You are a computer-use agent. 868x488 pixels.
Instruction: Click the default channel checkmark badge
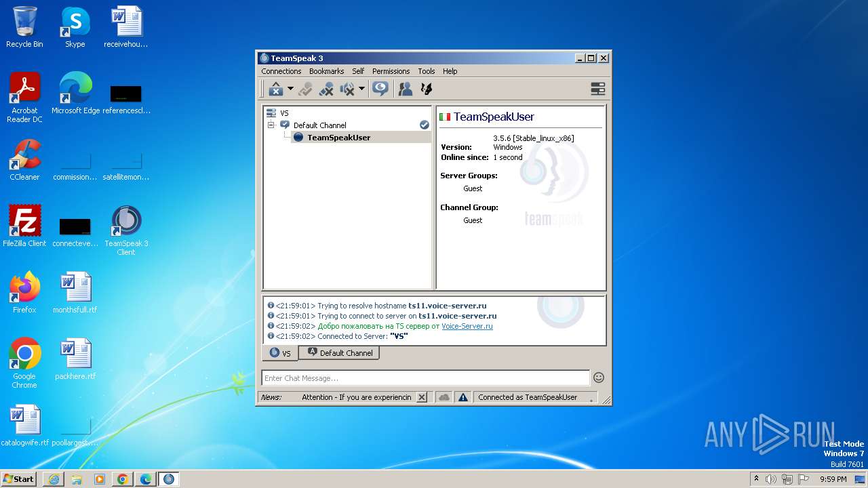[425, 125]
